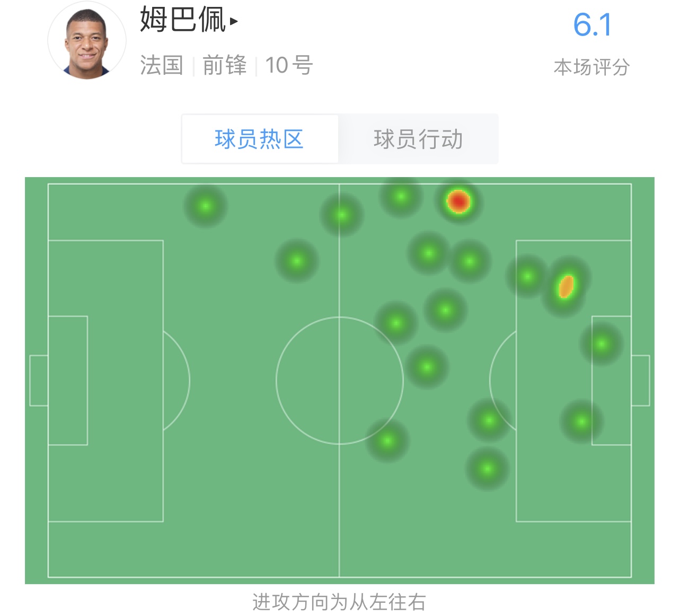Click the 法国 team label
The height and width of the screenshot is (616, 680).
click(x=162, y=65)
